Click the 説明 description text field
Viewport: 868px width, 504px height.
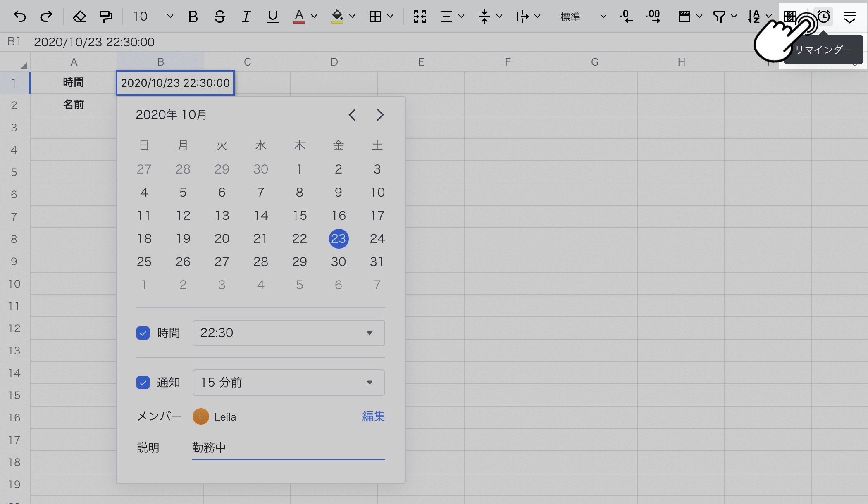[288, 448]
